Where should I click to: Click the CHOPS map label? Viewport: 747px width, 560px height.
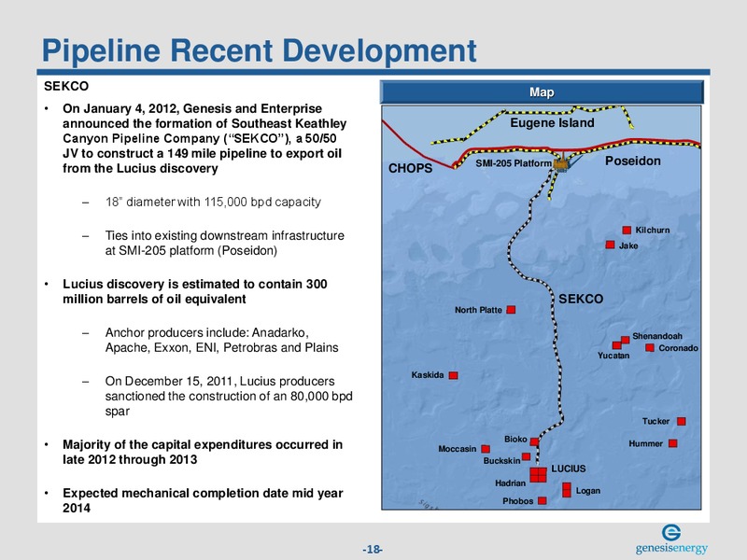coord(411,168)
